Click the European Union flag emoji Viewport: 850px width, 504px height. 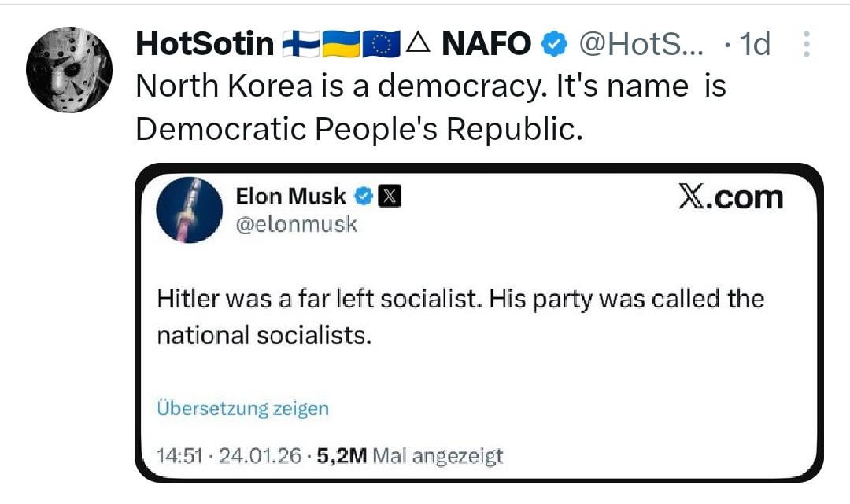[x=382, y=45]
